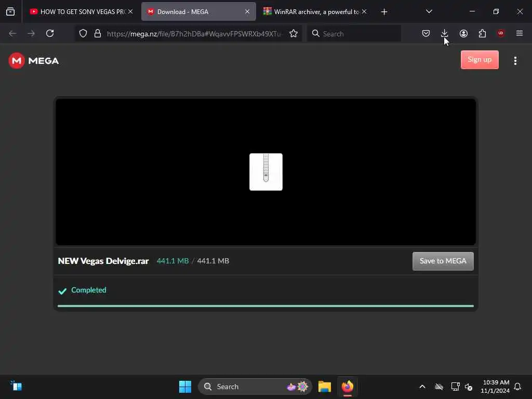Open the clock and date flyout

(x=495, y=387)
